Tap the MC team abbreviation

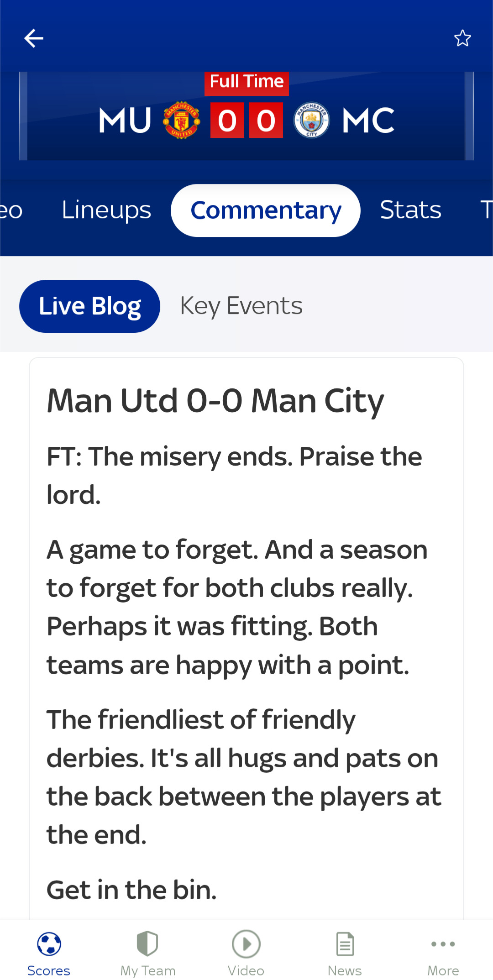368,121
